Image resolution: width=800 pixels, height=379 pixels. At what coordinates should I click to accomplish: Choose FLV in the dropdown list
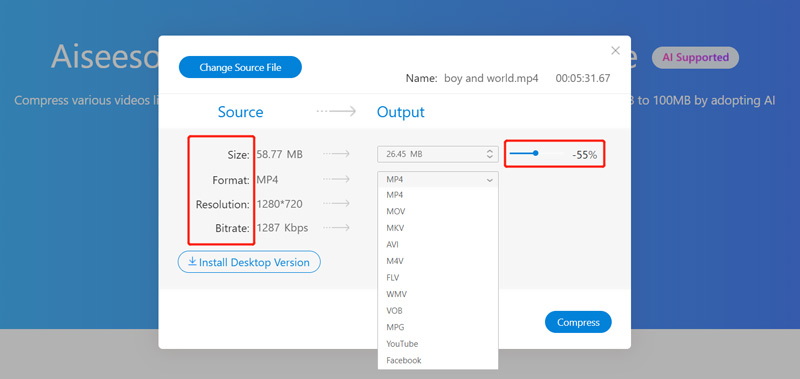[x=438, y=277]
